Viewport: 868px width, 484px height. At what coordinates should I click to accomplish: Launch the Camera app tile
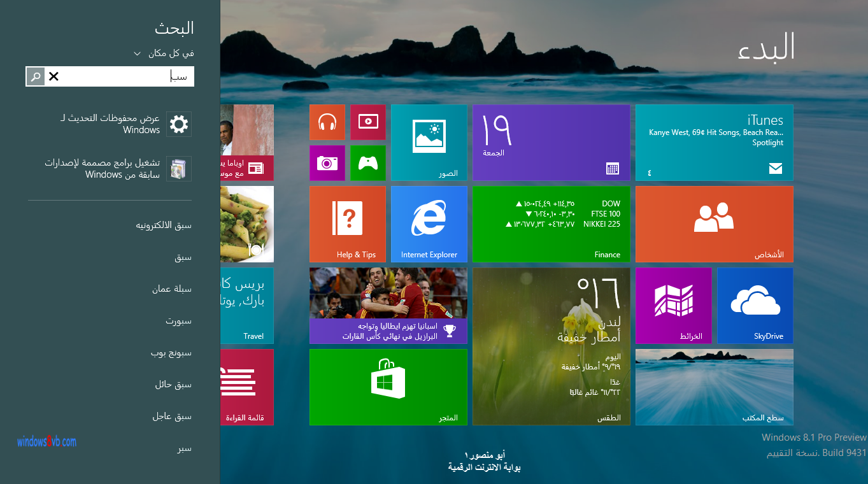[x=327, y=163]
